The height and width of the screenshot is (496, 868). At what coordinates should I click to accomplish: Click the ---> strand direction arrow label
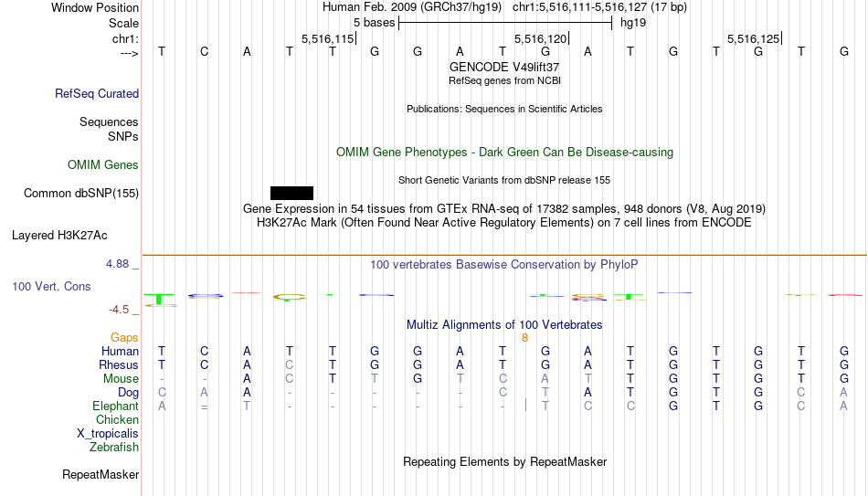pos(130,53)
